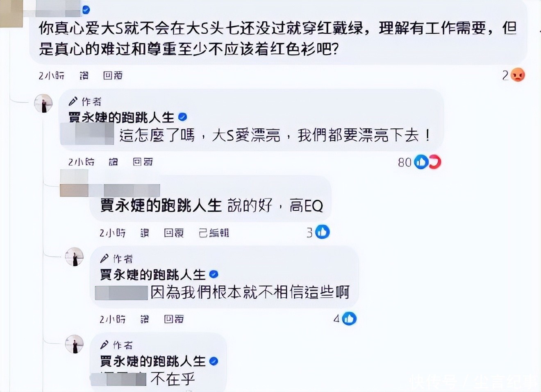Screen dimensions: 541x392
Task: Click the red heart reaction beside the 80 count
Action: [x=434, y=162]
